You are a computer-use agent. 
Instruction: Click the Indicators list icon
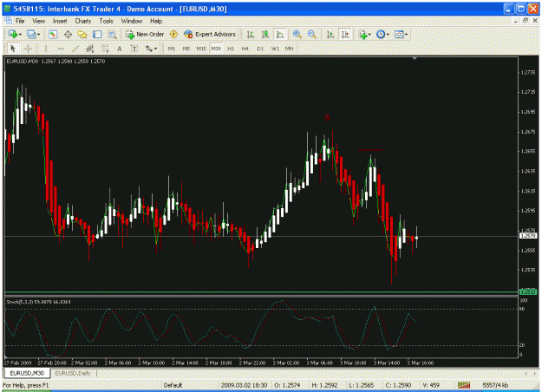(362, 34)
